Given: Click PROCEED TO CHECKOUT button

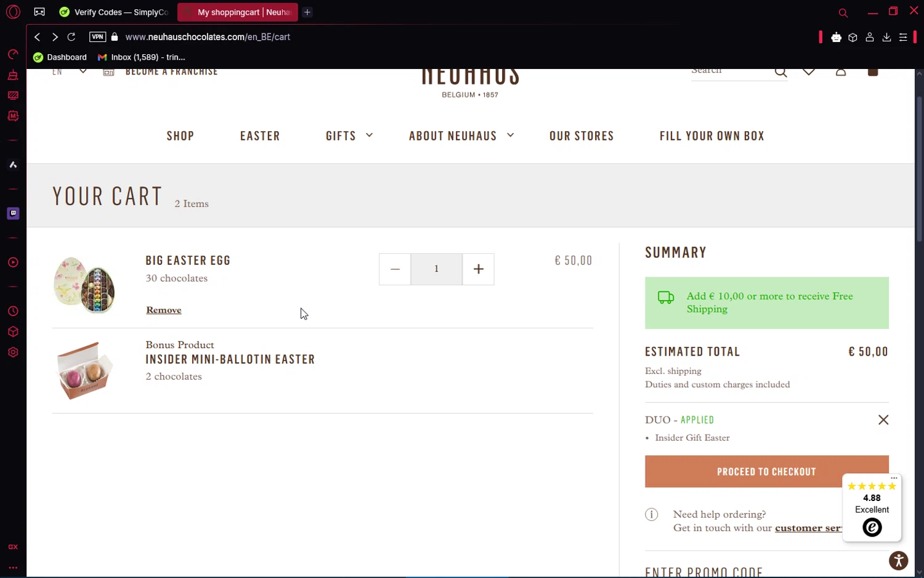Looking at the screenshot, I should tap(767, 471).
